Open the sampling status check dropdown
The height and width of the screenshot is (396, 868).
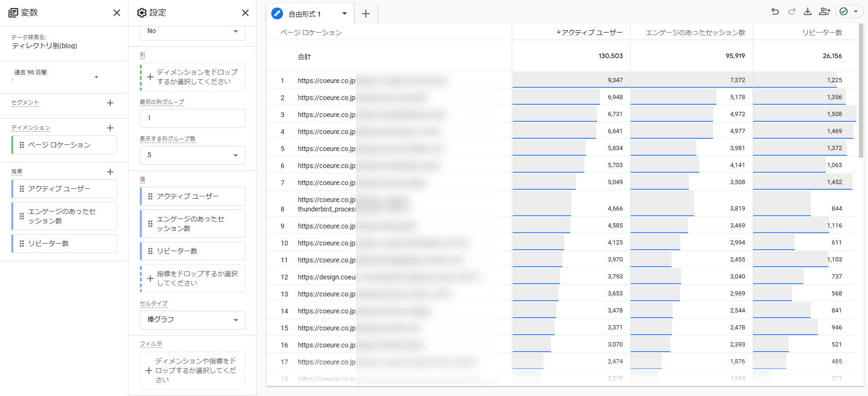pyautogui.click(x=849, y=11)
